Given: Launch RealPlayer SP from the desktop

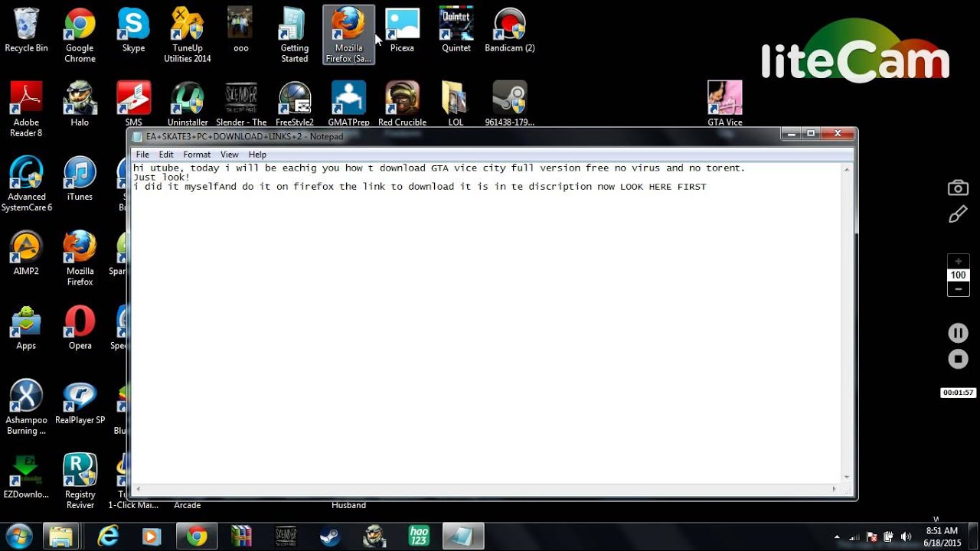Looking at the screenshot, I should [80, 403].
